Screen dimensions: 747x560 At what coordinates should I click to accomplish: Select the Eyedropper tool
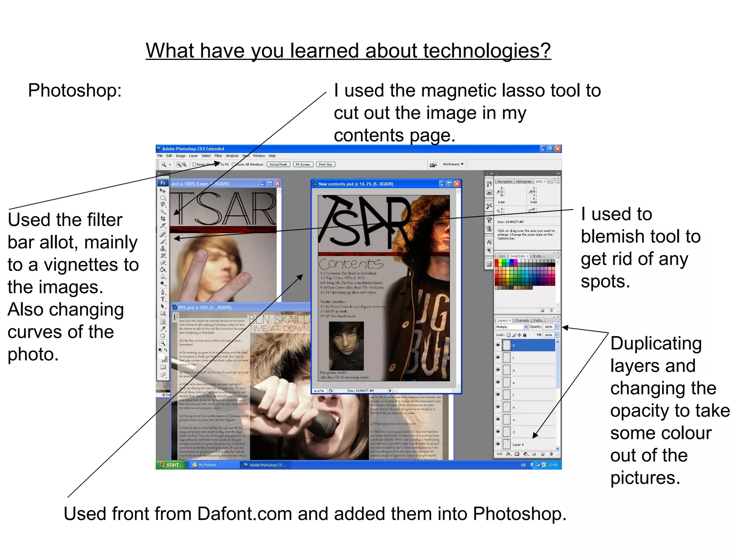[x=163, y=328]
